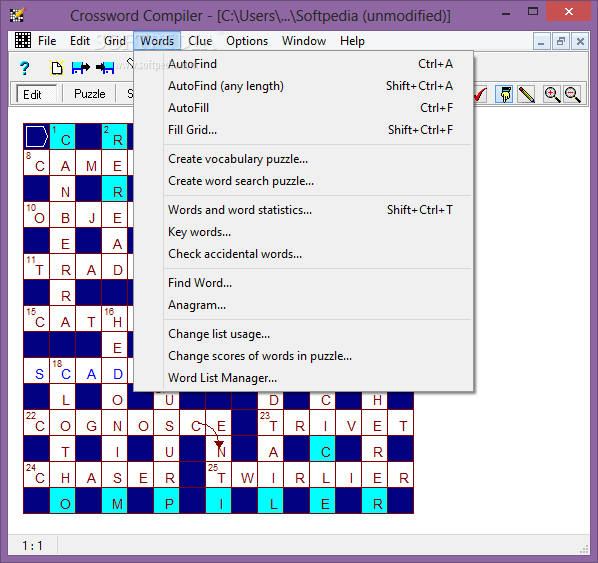This screenshot has width=598, height=563.
Task: Click the New puzzle document icon
Action: click(x=57, y=68)
